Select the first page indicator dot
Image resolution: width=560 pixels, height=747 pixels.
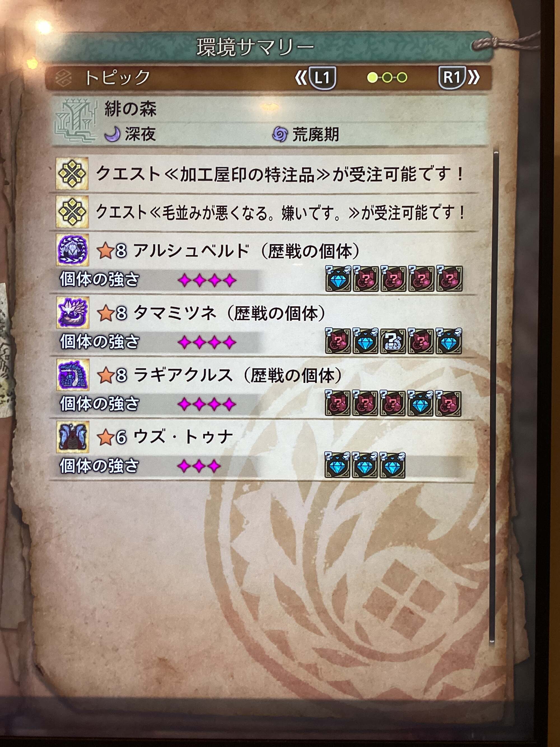click(372, 78)
